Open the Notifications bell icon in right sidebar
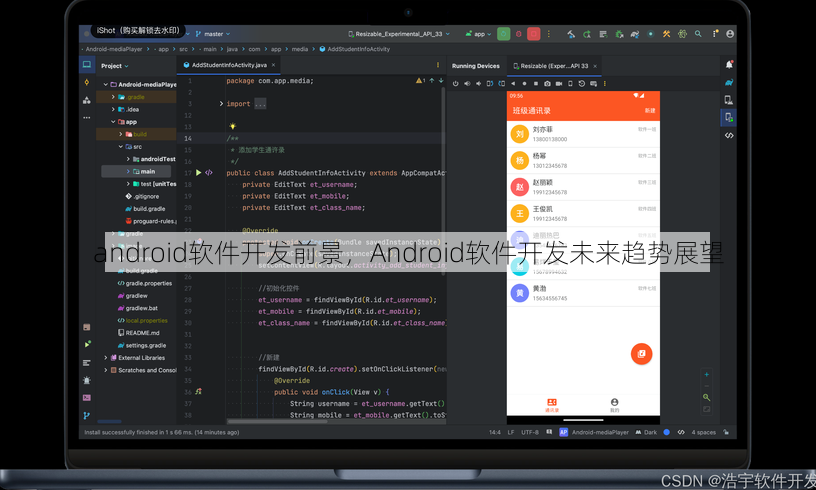 [729, 65]
